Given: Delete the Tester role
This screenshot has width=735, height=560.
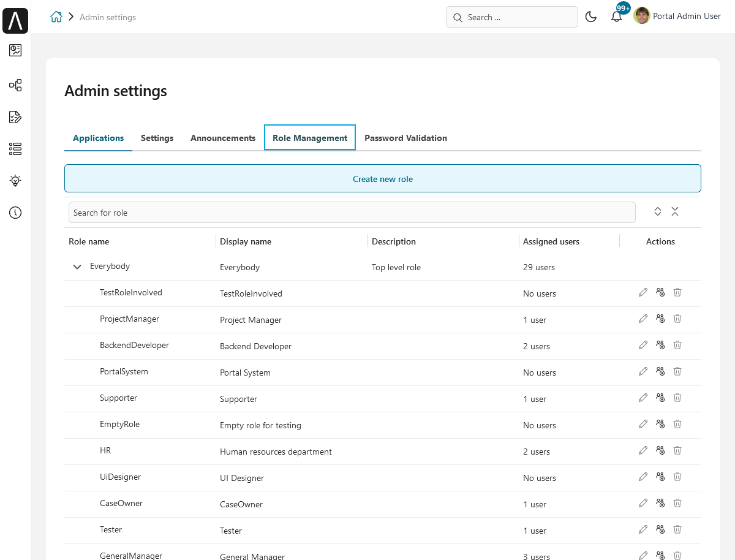Looking at the screenshot, I should [x=677, y=529].
